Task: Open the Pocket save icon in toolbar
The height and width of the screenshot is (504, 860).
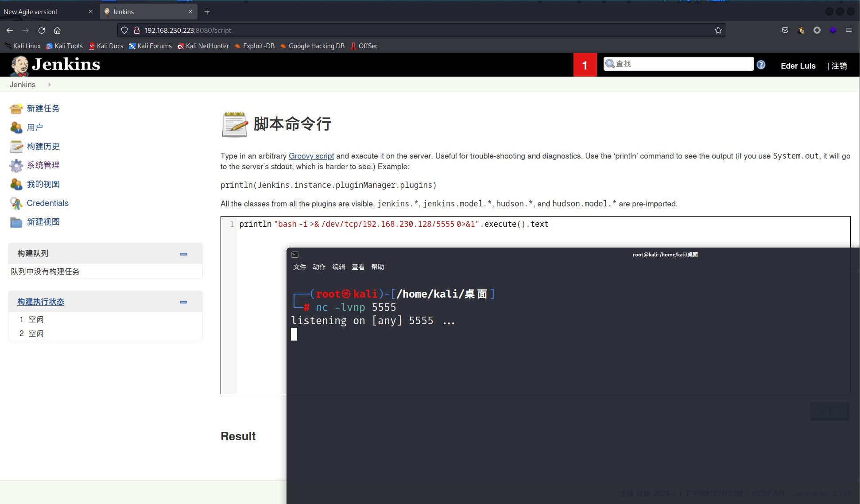Action: click(785, 30)
